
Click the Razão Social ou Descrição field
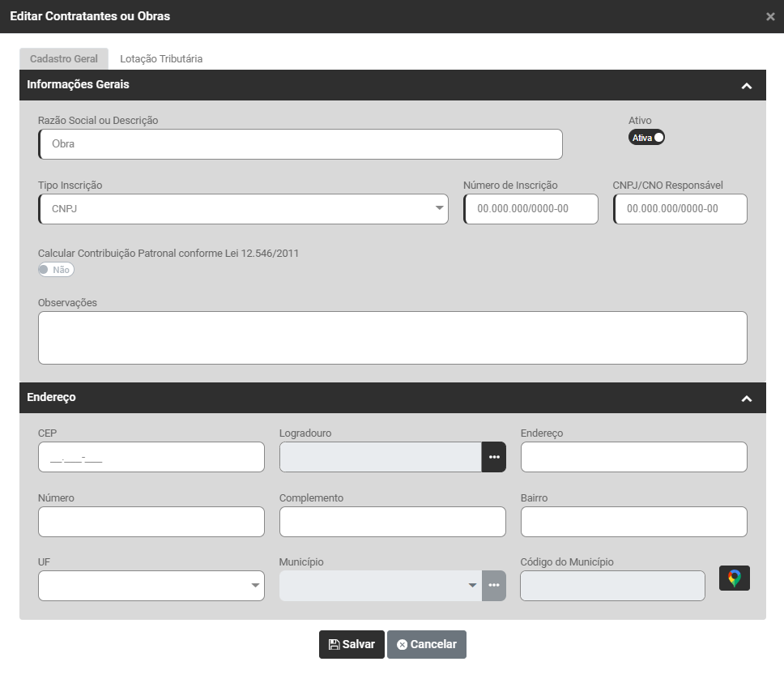point(300,144)
